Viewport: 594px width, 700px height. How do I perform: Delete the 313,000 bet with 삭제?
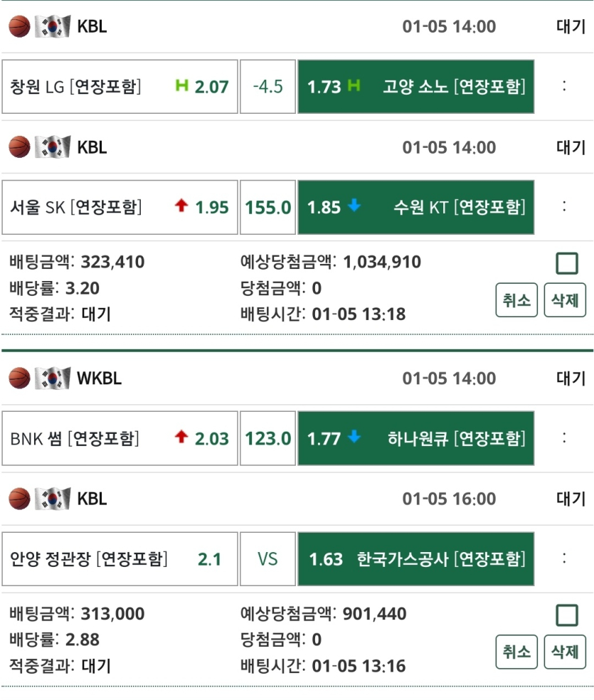pyautogui.click(x=565, y=652)
